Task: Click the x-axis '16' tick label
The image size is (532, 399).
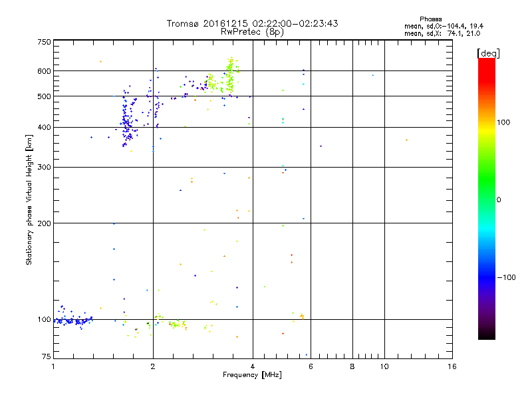Action: pyautogui.click(x=452, y=366)
